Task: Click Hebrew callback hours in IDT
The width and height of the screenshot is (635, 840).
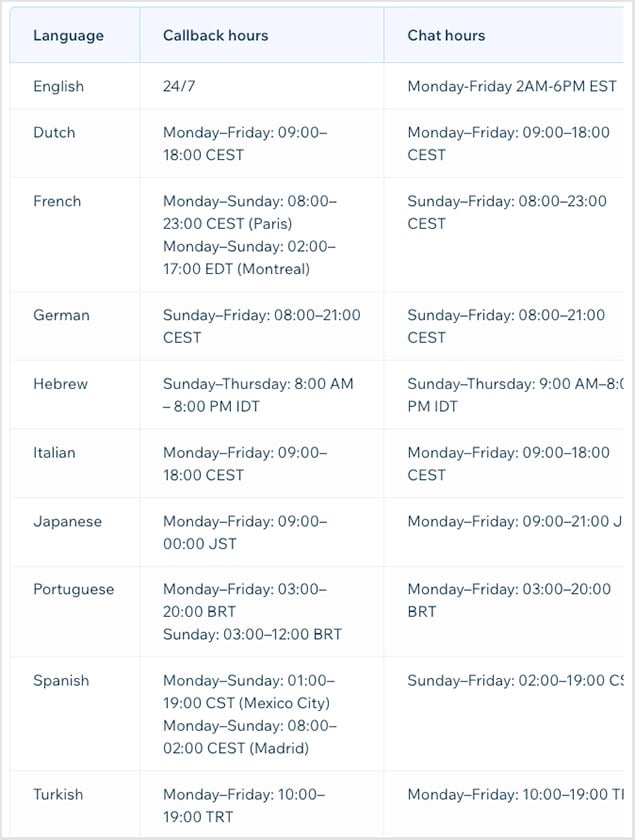Action: pos(258,395)
